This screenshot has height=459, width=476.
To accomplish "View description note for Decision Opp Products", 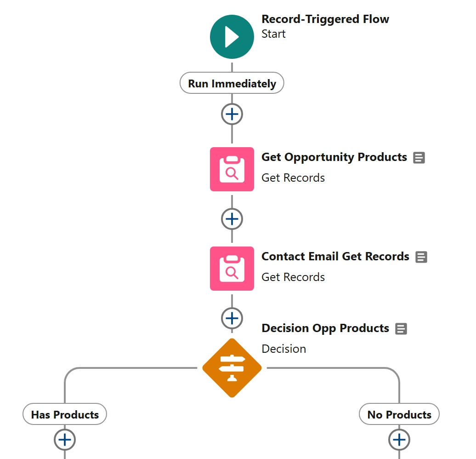I will (401, 329).
